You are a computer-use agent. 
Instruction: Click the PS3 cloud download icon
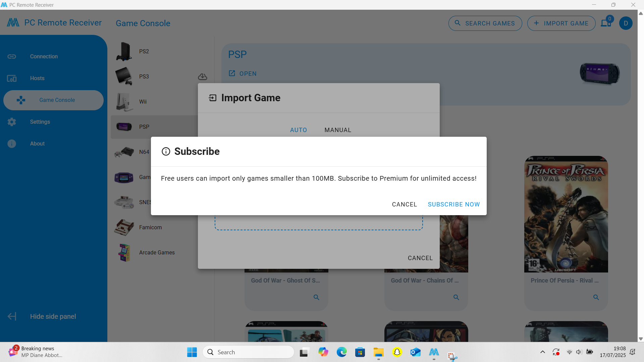(202, 77)
